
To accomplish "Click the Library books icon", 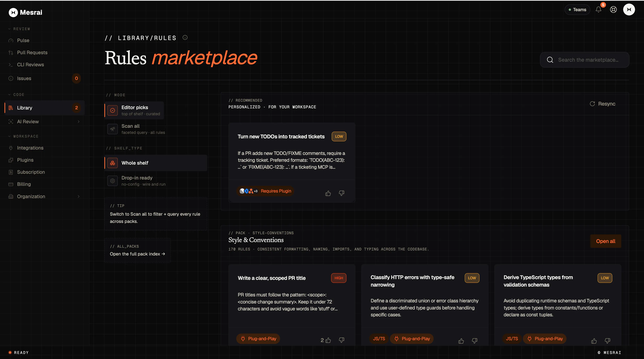I will (11, 108).
